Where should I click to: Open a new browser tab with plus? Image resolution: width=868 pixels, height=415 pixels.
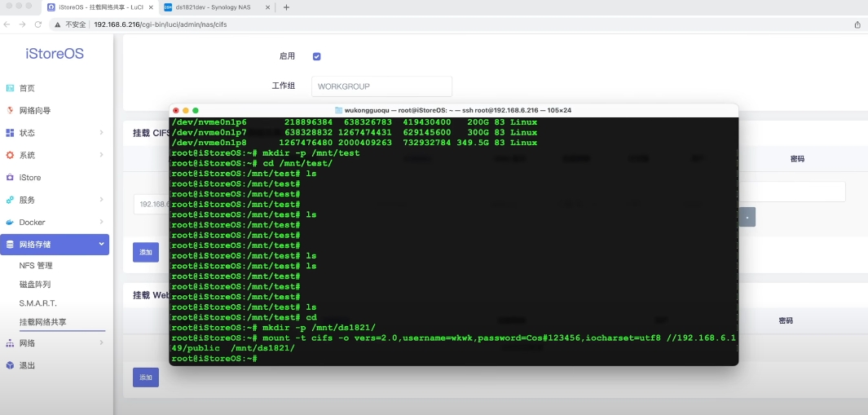click(286, 7)
